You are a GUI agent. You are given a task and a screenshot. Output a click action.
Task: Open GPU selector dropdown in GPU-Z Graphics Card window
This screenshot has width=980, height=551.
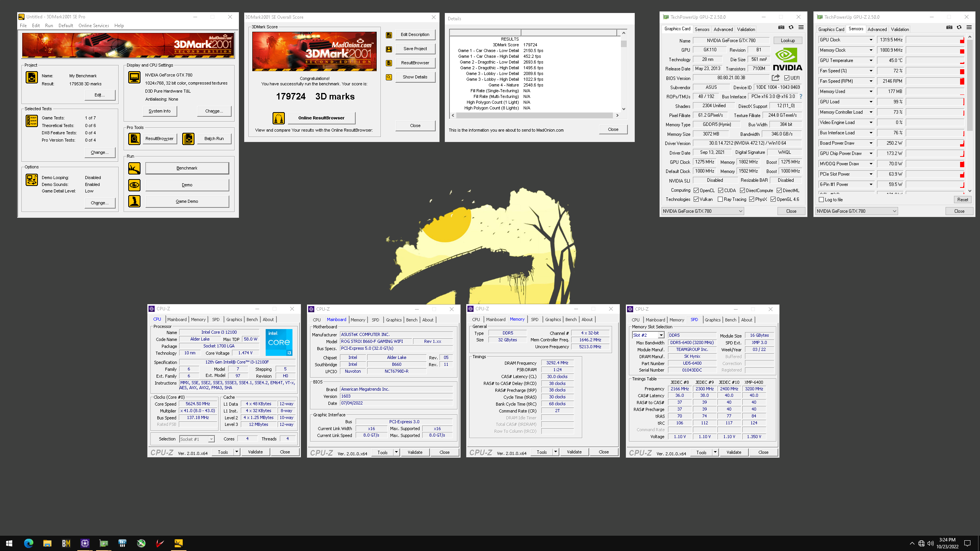[703, 211]
